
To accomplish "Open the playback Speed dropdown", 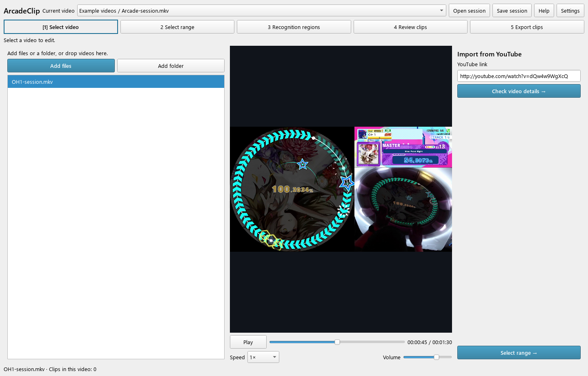I will [263, 357].
